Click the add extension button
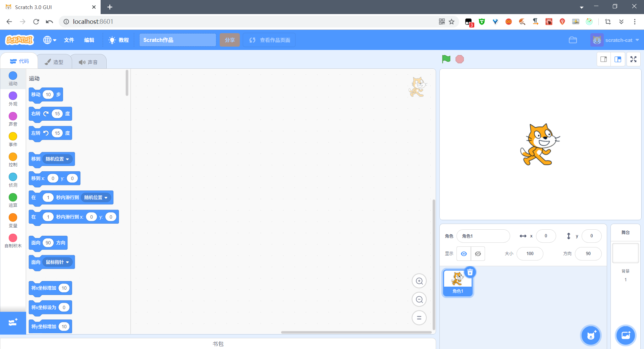The image size is (644, 349). tap(13, 323)
